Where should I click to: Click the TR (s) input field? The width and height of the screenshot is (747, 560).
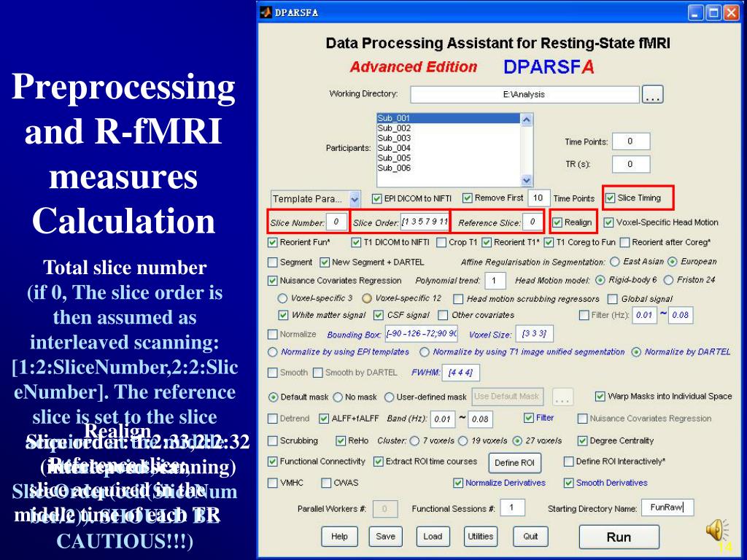point(630,164)
